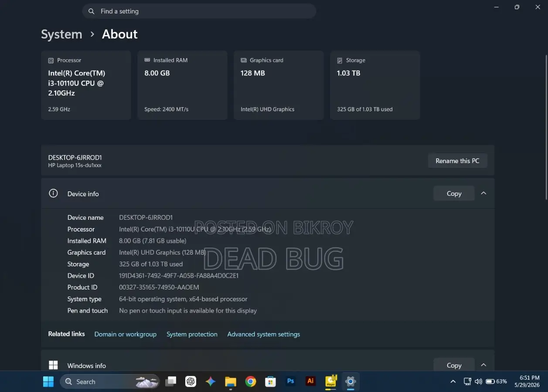This screenshot has height=392, width=548.
Task: Open the System protection link
Action: [x=192, y=334]
